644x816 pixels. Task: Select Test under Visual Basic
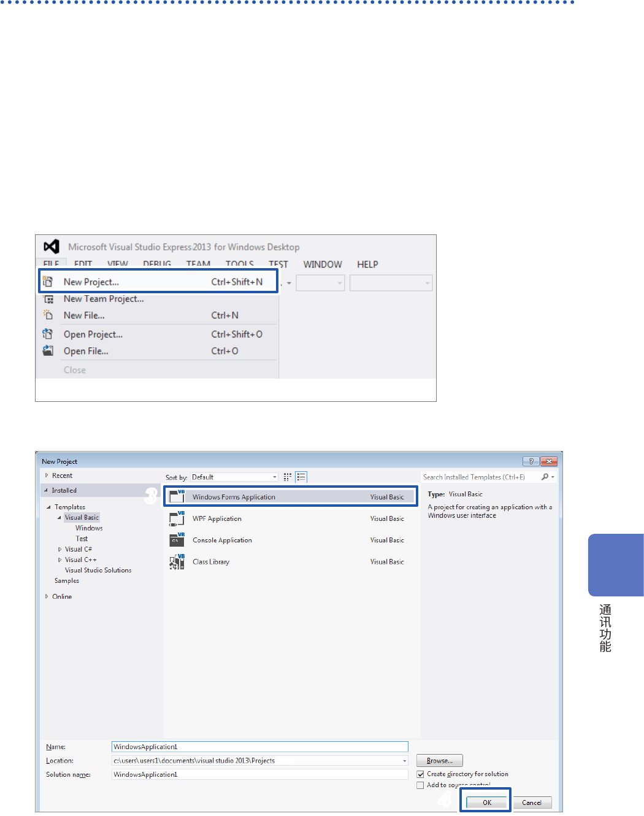point(82,539)
